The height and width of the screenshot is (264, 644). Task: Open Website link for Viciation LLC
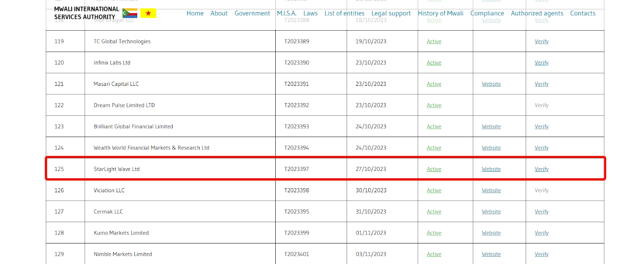pyautogui.click(x=491, y=191)
